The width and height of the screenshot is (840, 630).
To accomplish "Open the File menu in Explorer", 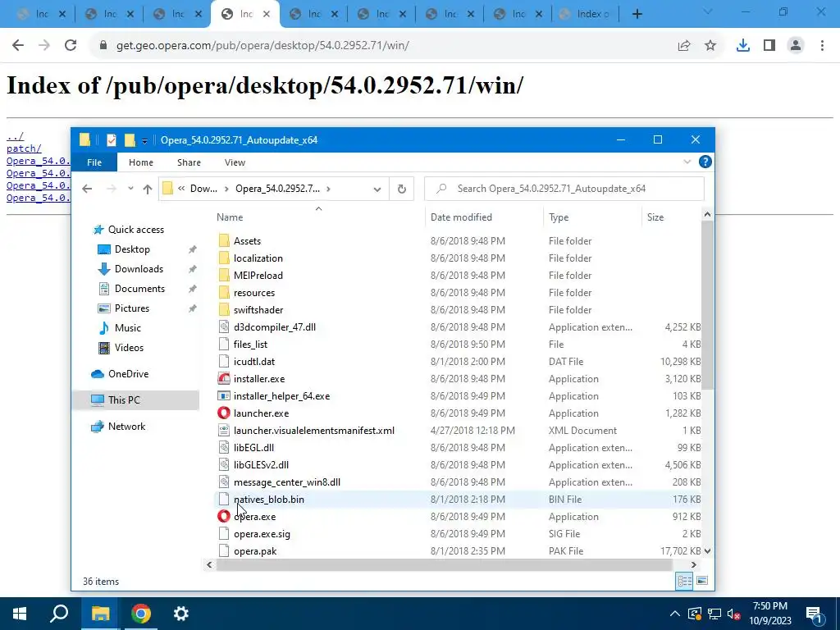I will [x=94, y=162].
